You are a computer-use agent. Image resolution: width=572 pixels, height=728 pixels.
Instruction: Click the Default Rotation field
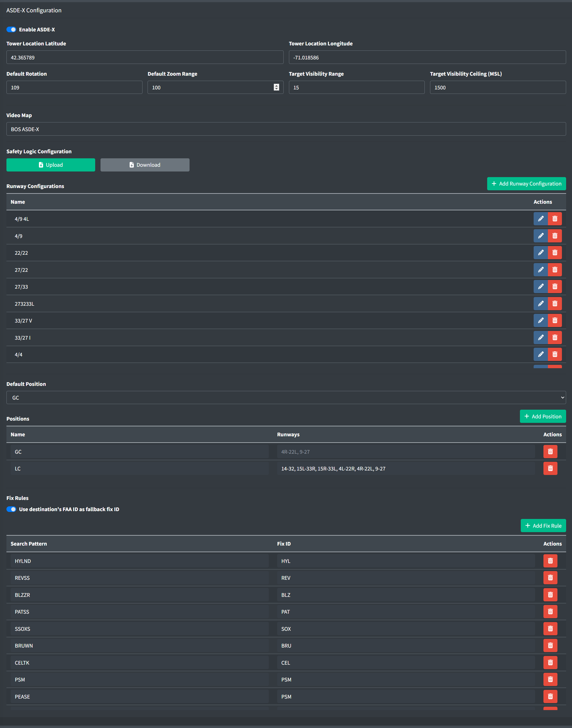74,87
